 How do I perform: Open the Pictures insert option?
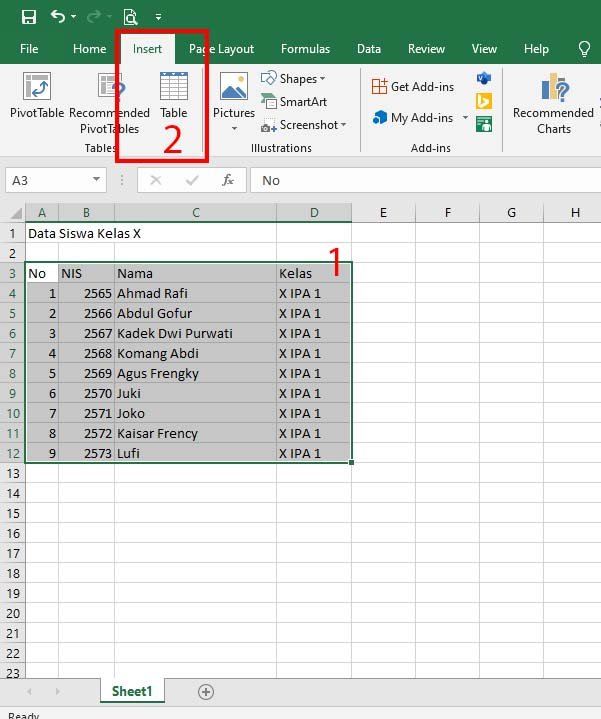click(x=234, y=102)
